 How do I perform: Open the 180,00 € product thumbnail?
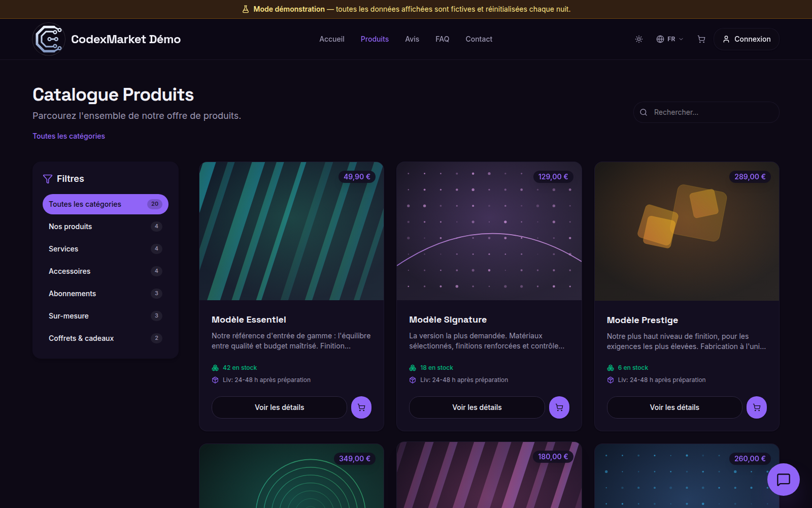pos(489,475)
